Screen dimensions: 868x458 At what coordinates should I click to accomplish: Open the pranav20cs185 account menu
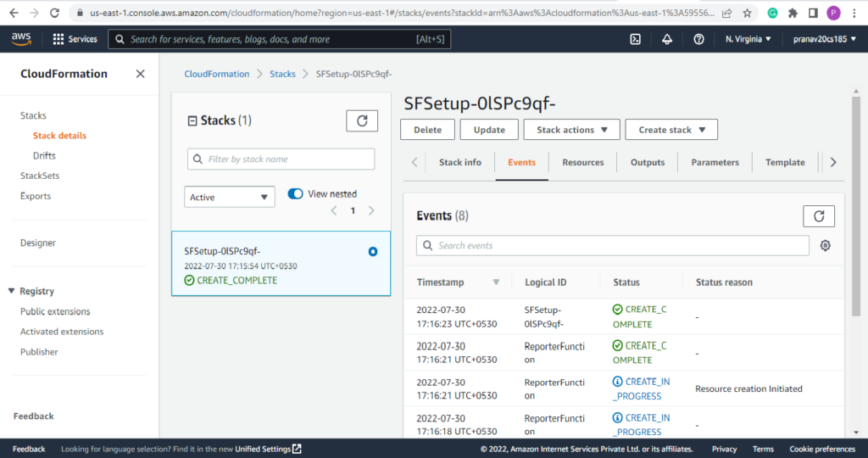[x=824, y=39]
